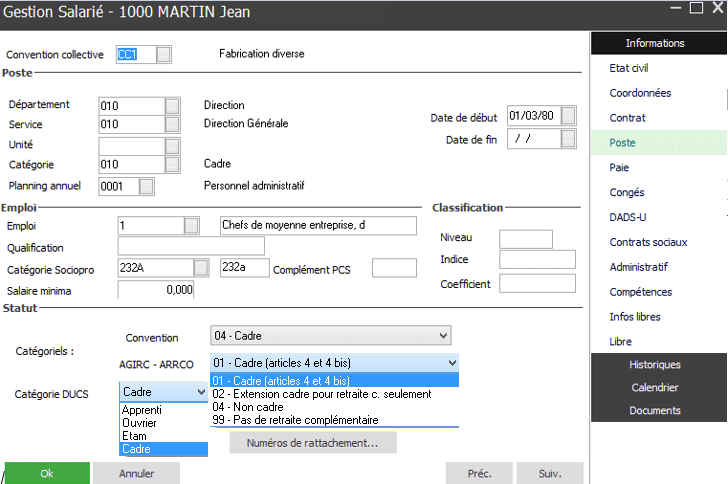Select Apprenti in Catégorie DUCS list
The height and width of the screenshot is (484, 728).
coord(163,410)
